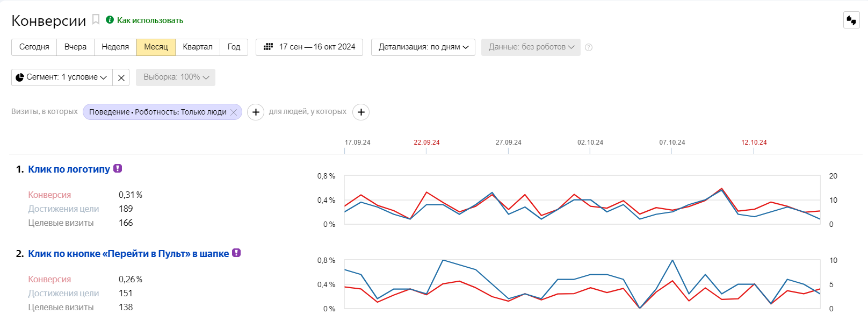The width and height of the screenshot is (868, 321).
Task: Add a visit condition with the first plus button
Action: click(x=256, y=112)
